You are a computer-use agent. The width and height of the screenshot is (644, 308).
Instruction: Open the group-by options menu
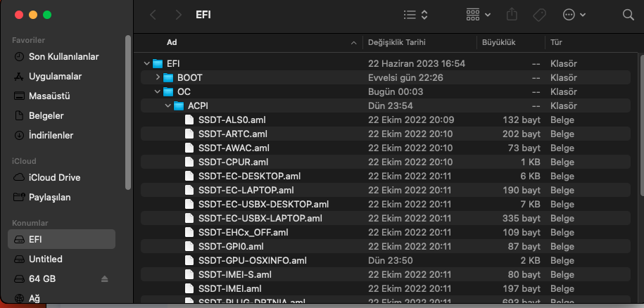(478, 15)
